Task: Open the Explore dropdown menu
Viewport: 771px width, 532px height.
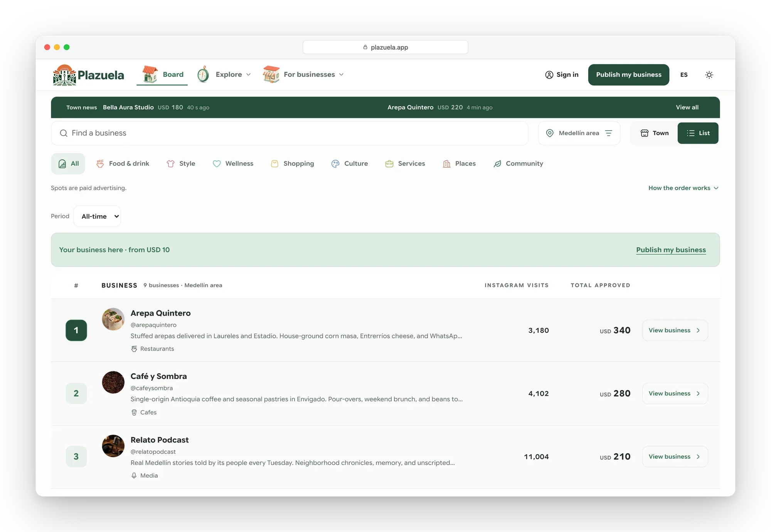Action: [224, 75]
